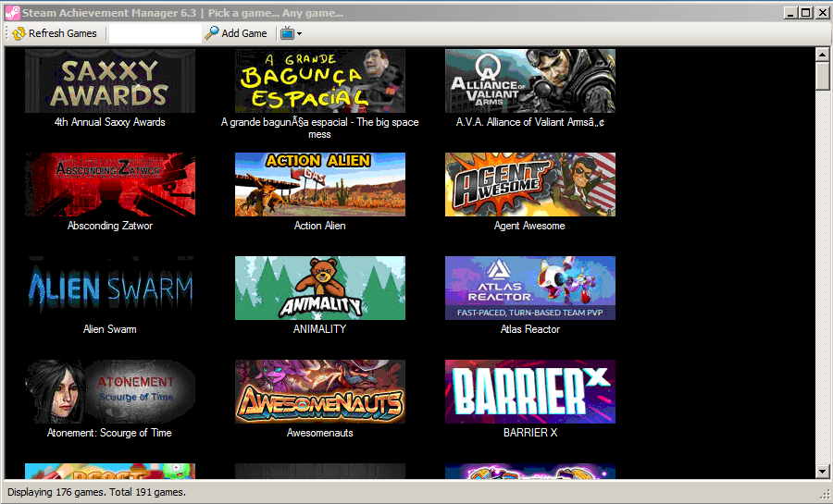Click the window resize grip in status bar
This screenshot has height=504, width=833.
825,495
